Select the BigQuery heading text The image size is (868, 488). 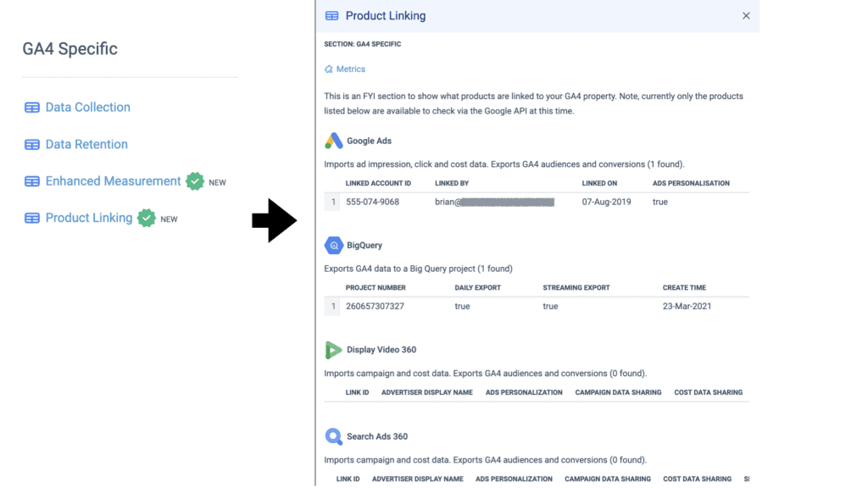[x=364, y=245]
